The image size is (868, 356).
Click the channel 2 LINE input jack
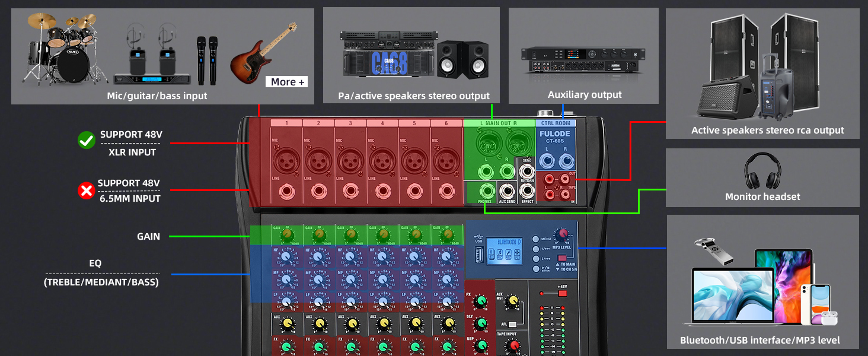click(319, 192)
